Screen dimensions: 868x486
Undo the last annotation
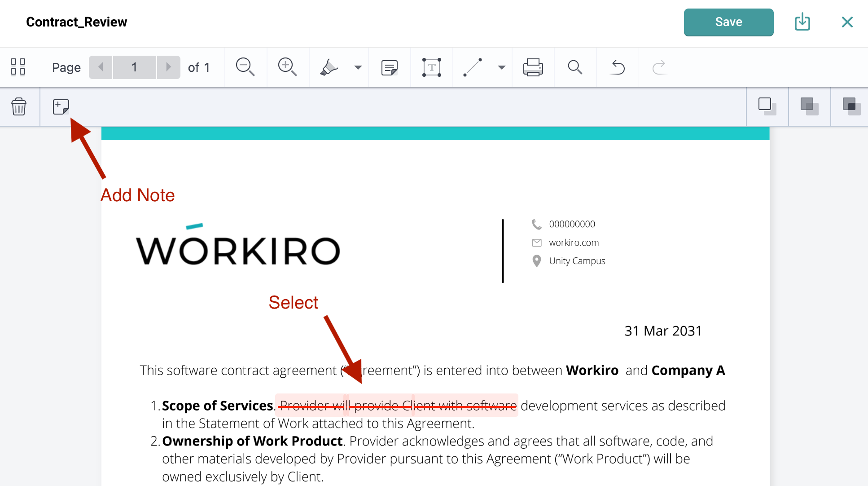(617, 67)
